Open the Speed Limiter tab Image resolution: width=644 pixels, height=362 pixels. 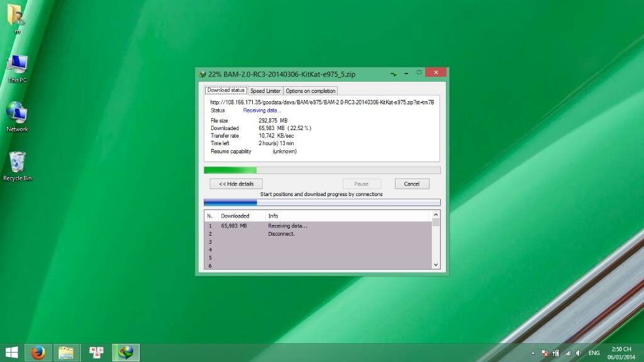click(x=265, y=90)
